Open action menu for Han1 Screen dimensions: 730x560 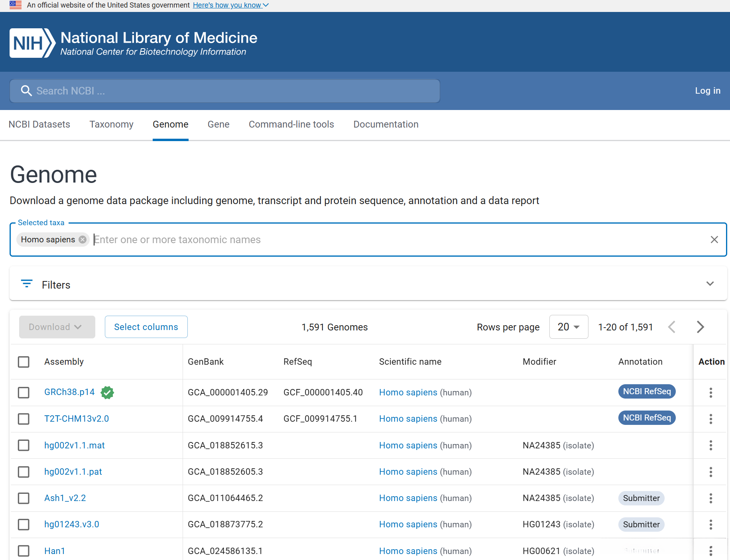(711, 551)
